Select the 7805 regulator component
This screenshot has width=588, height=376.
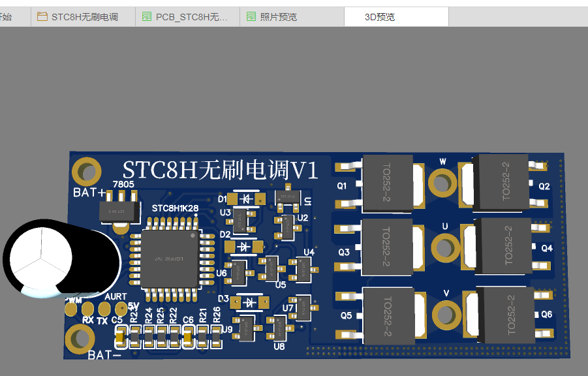pos(120,211)
